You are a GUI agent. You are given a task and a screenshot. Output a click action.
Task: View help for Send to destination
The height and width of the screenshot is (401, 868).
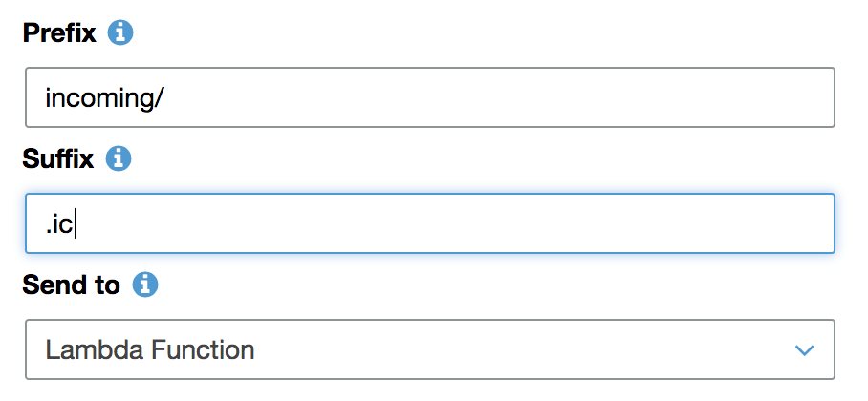[144, 284]
